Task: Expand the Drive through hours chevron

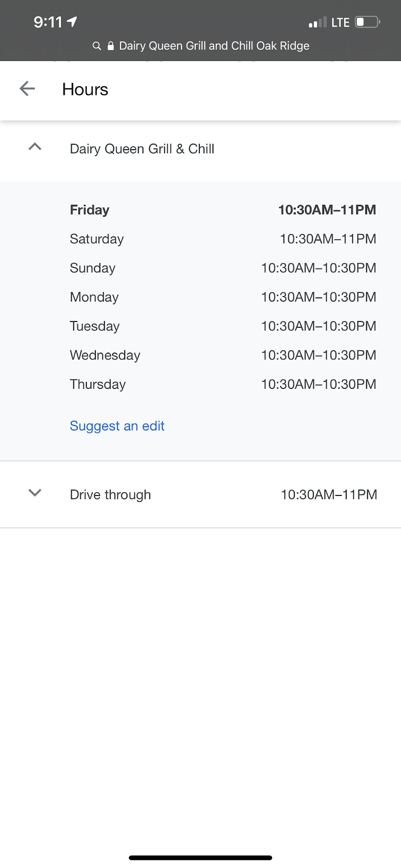Action: coord(35,493)
